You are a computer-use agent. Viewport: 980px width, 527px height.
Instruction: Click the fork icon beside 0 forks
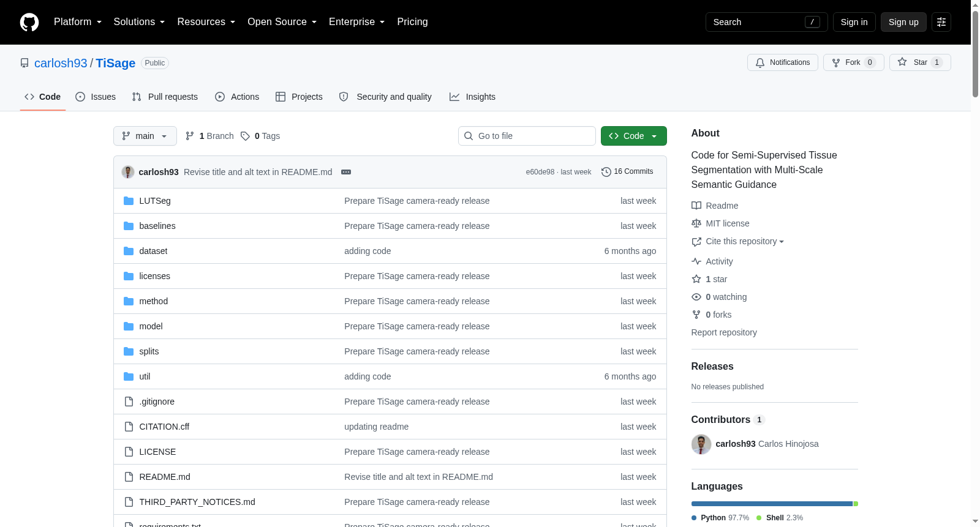[696, 315]
